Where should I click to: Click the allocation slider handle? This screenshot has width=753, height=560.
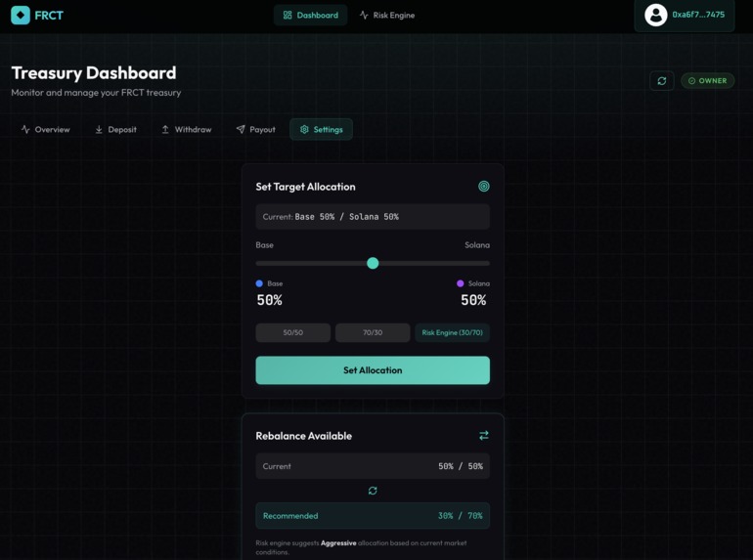tap(373, 263)
